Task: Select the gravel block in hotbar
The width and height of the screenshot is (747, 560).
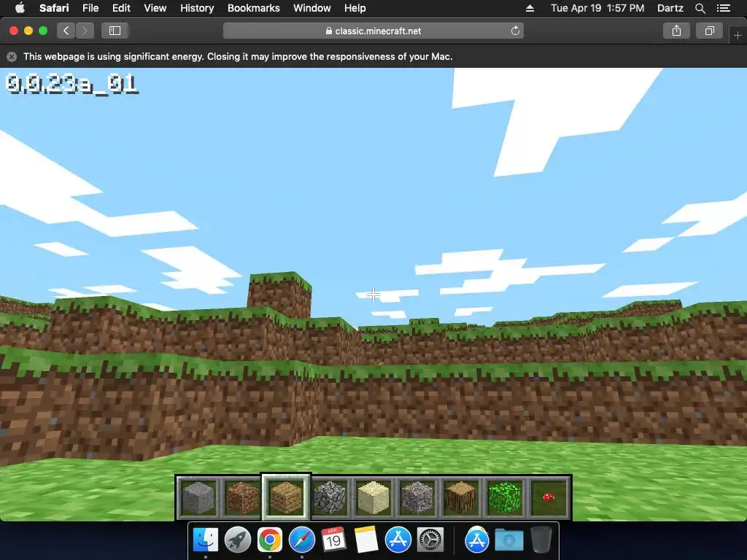Action: coord(417,497)
